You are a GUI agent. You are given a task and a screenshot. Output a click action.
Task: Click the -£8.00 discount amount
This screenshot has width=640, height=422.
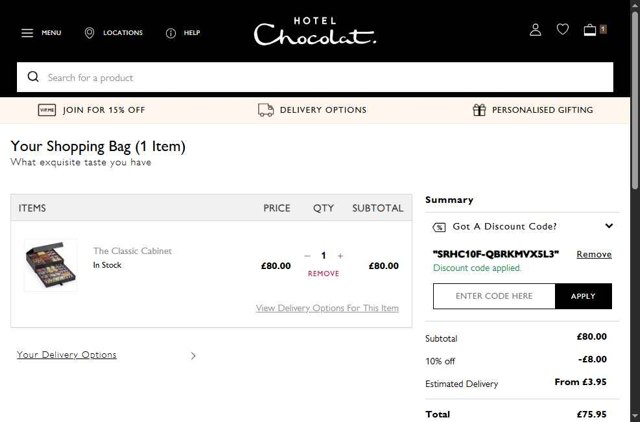pyautogui.click(x=592, y=359)
